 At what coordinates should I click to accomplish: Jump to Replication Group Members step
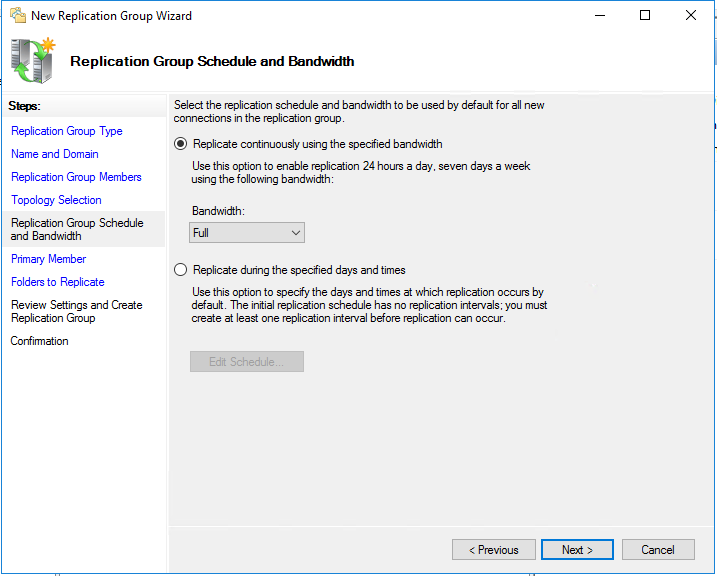click(x=76, y=177)
